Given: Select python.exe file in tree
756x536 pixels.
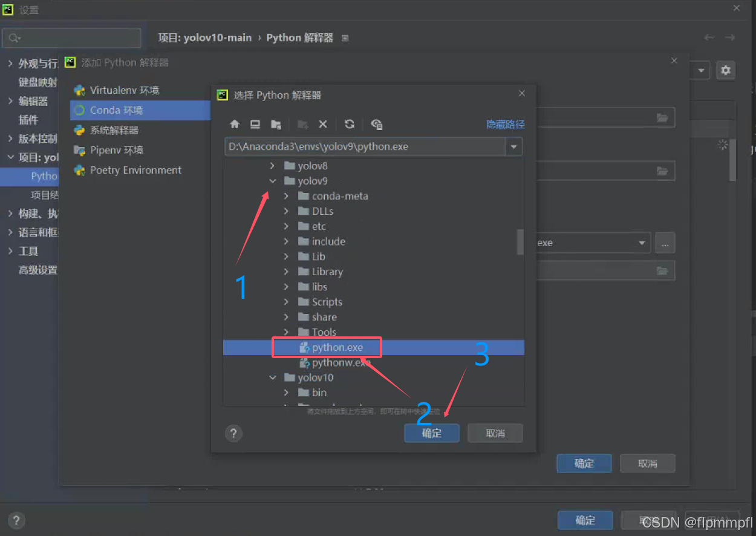Looking at the screenshot, I should (373, 347).
